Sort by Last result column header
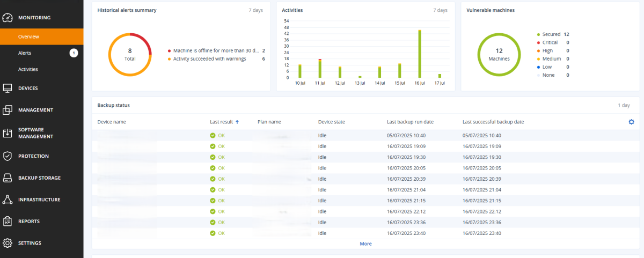 221,122
